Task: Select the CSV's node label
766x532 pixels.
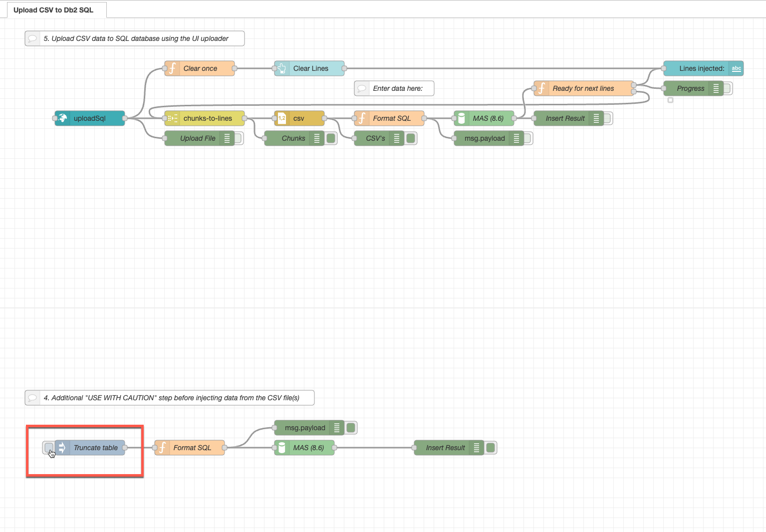Action: (375, 138)
